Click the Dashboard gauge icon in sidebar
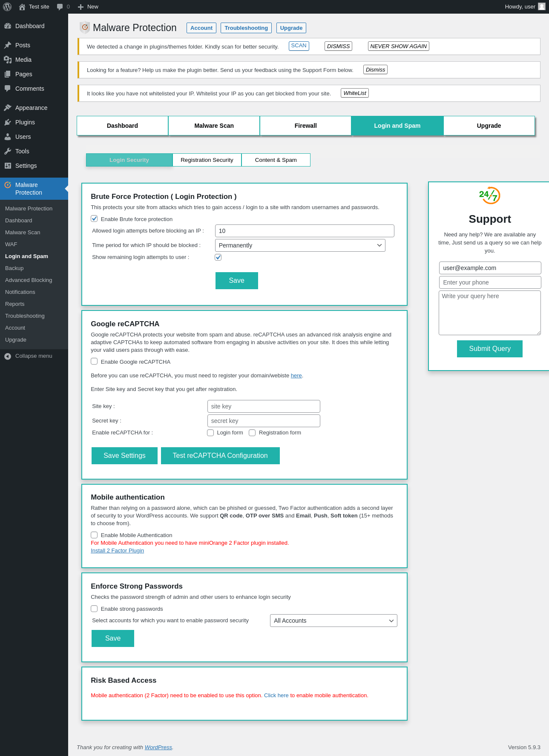The height and width of the screenshot is (756, 549). coord(8,26)
